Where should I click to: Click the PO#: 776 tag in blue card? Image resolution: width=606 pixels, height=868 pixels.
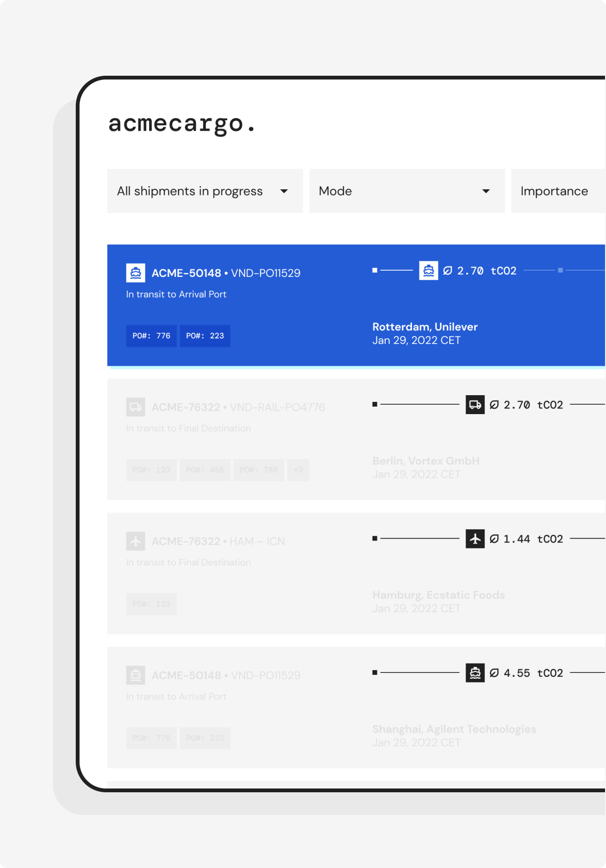[151, 336]
